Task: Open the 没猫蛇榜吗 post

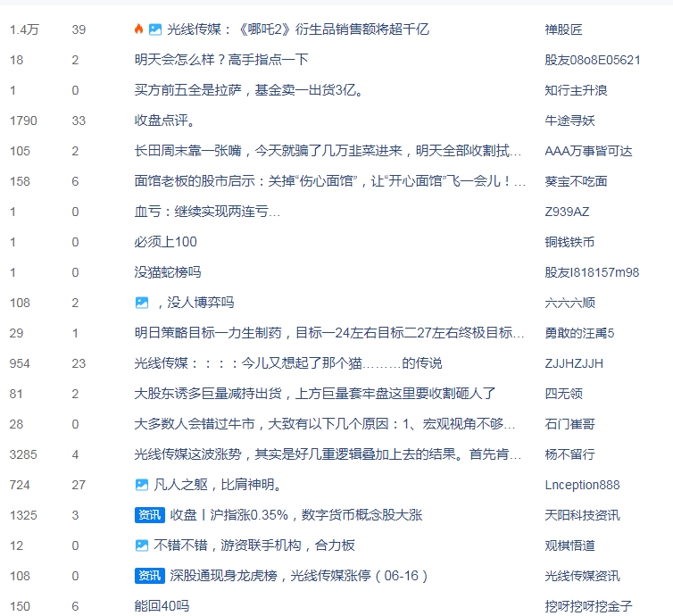Action: (168, 272)
